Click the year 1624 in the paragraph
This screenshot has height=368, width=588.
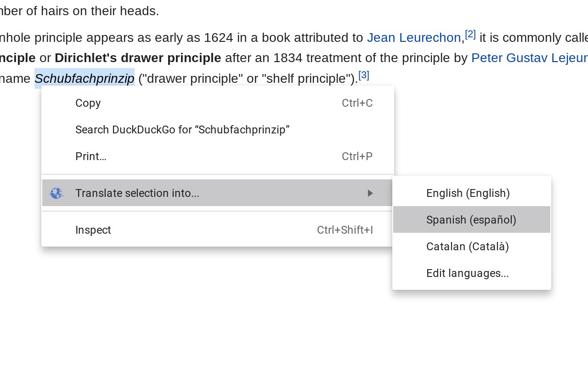coord(220,38)
